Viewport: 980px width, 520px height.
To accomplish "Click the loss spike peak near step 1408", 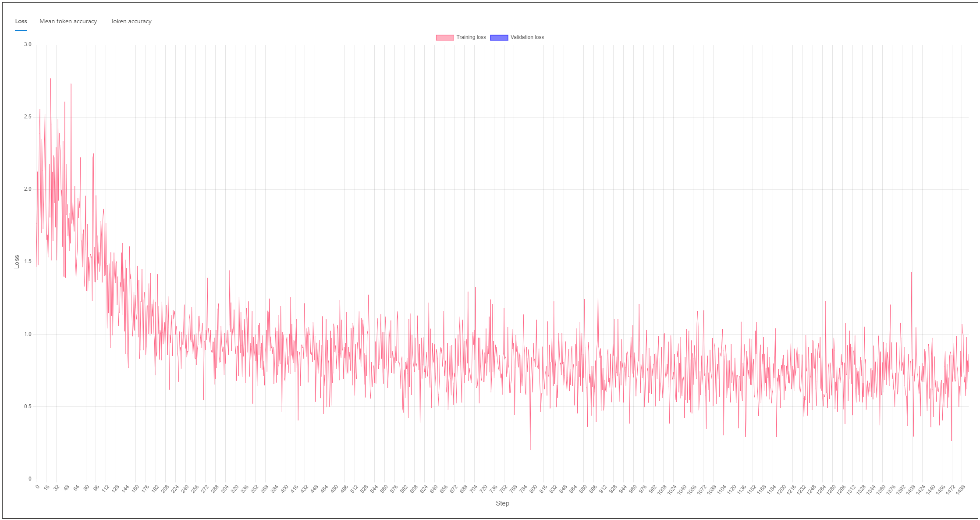I will [x=912, y=272].
